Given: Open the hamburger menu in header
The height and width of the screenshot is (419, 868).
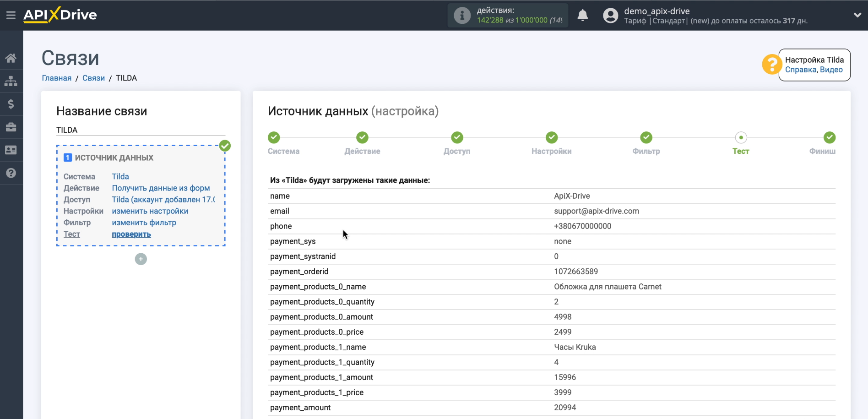Looking at the screenshot, I should click(11, 15).
